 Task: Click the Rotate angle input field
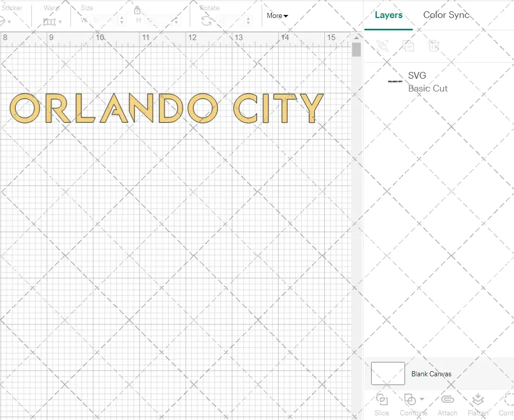click(x=231, y=21)
